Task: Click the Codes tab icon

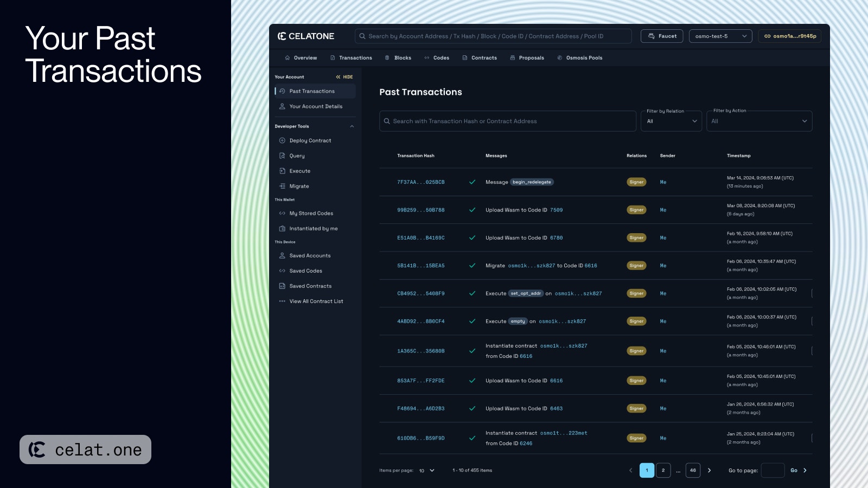Action: tap(427, 58)
